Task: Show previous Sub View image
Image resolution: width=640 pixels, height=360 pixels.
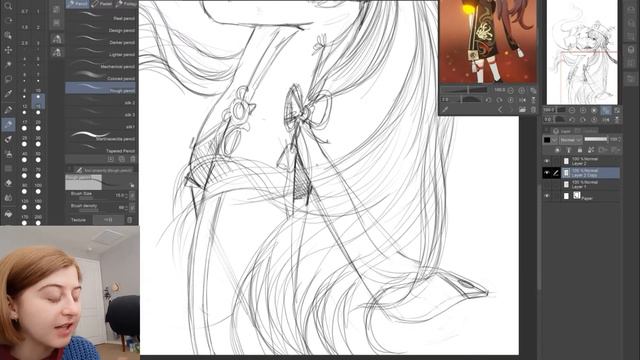Action: (x=500, y=109)
